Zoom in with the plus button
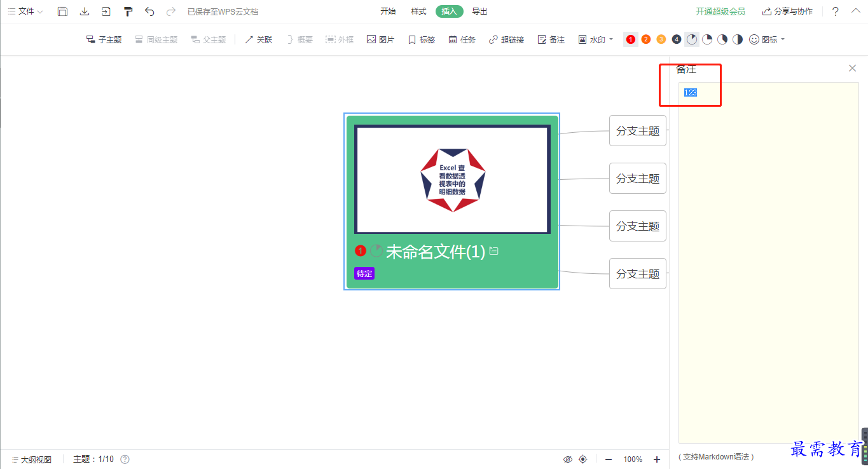 click(657, 459)
